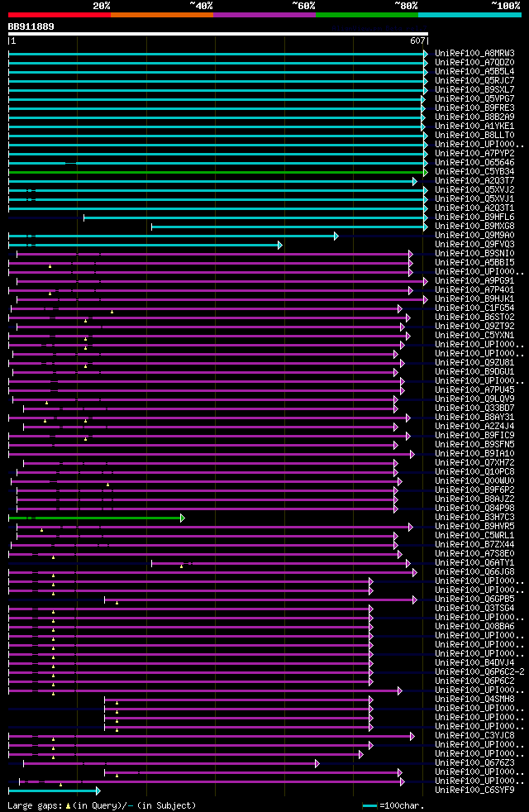Screen dimensions: 529x812
Task: Open hit UniRef100_A7QDZ0
Action: coord(474,63)
